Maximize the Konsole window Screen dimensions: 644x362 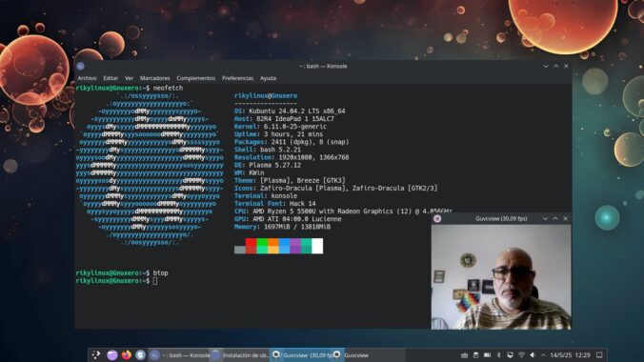556,66
